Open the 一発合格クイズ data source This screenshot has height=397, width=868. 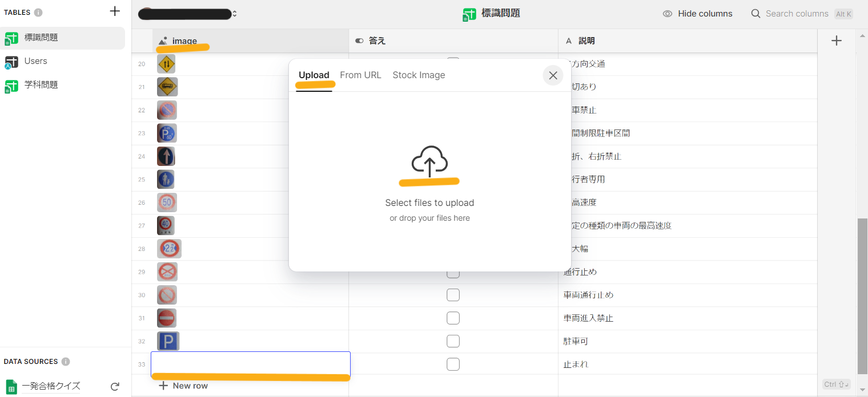pyautogui.click(x=51, y=386)
